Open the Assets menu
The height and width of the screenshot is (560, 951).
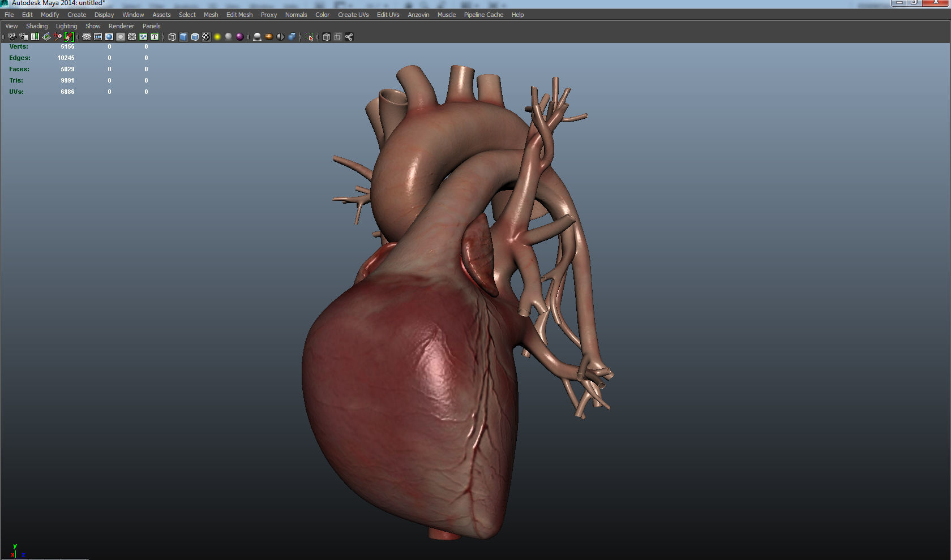161,15
